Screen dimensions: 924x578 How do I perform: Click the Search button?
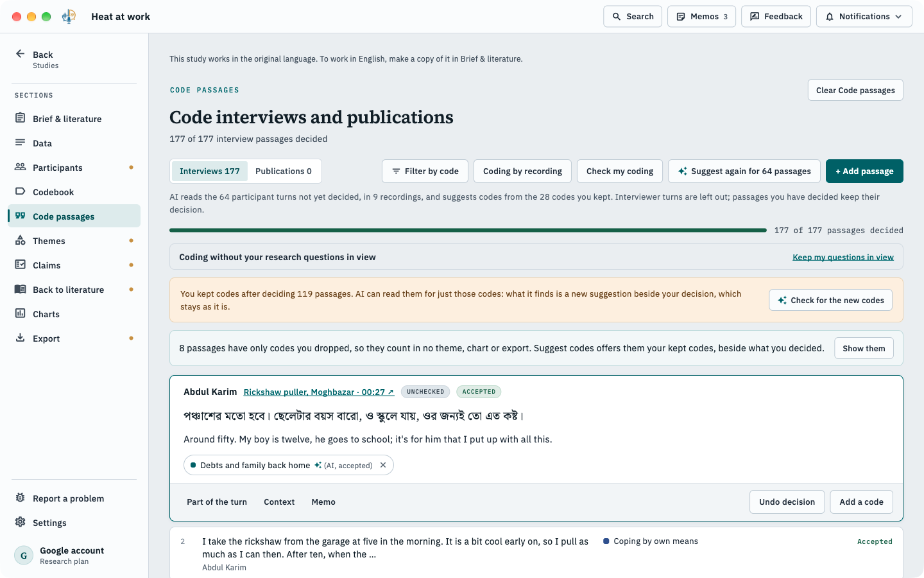[x=633, y=17]
